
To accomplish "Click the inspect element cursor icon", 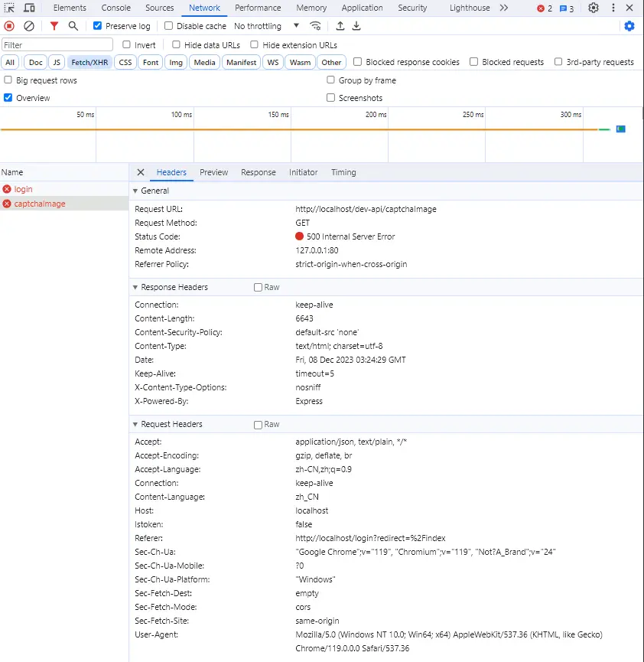I will coord(10,8).
